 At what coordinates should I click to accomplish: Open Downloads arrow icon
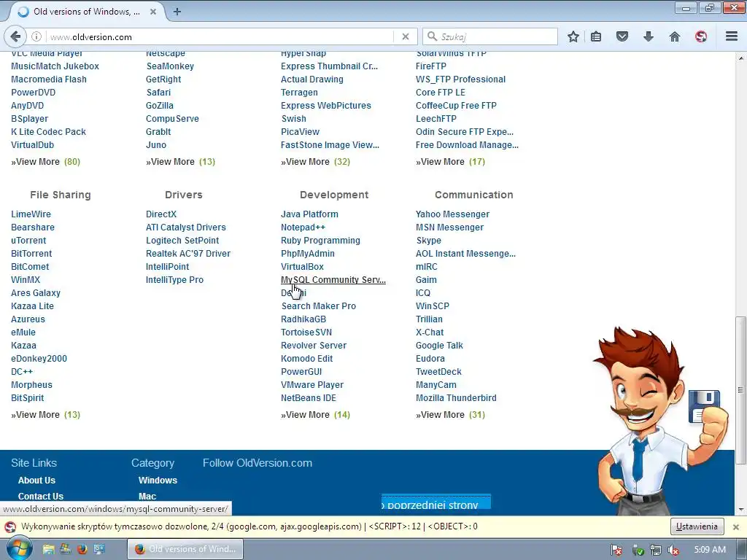tap(649, 36)
